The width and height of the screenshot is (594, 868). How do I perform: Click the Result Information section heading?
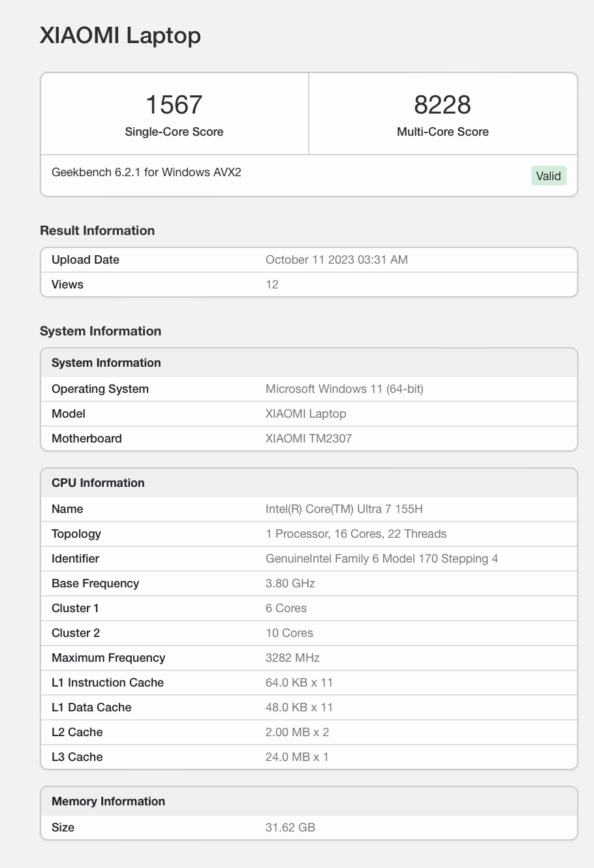(x=97, y=230)
